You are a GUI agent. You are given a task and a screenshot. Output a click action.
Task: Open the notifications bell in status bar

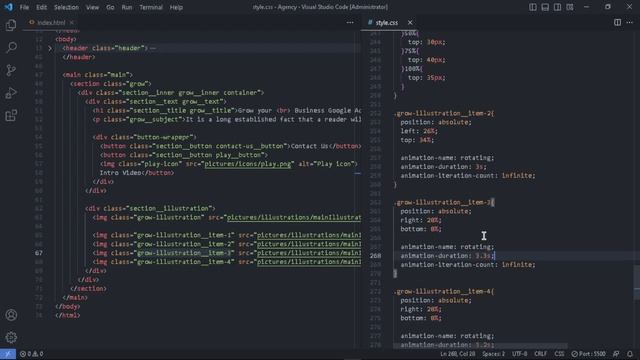630,354
